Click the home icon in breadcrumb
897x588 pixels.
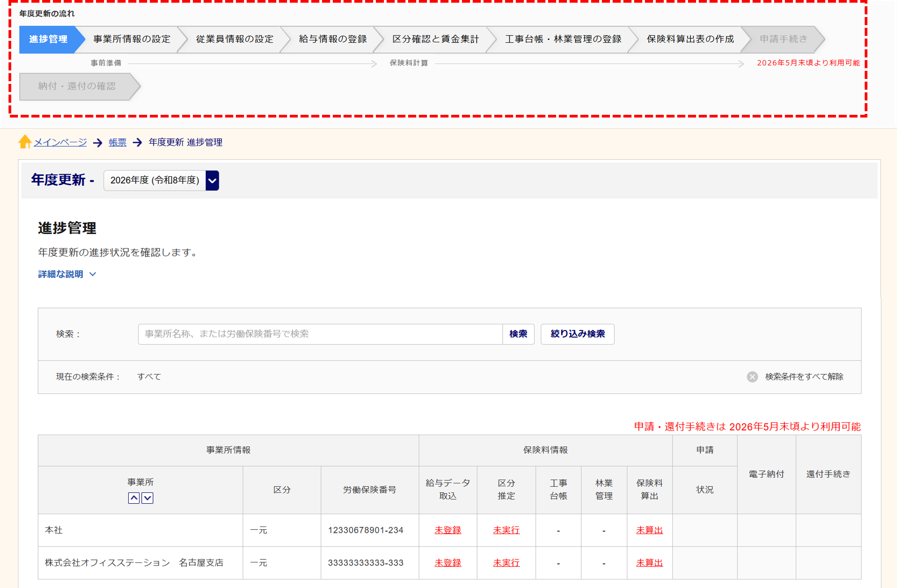pyautogui.click(x=25, y=142)
